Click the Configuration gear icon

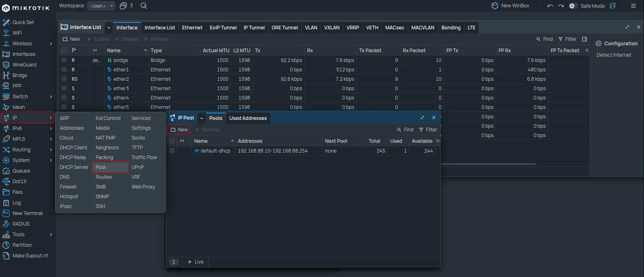[x=598, y=44]
